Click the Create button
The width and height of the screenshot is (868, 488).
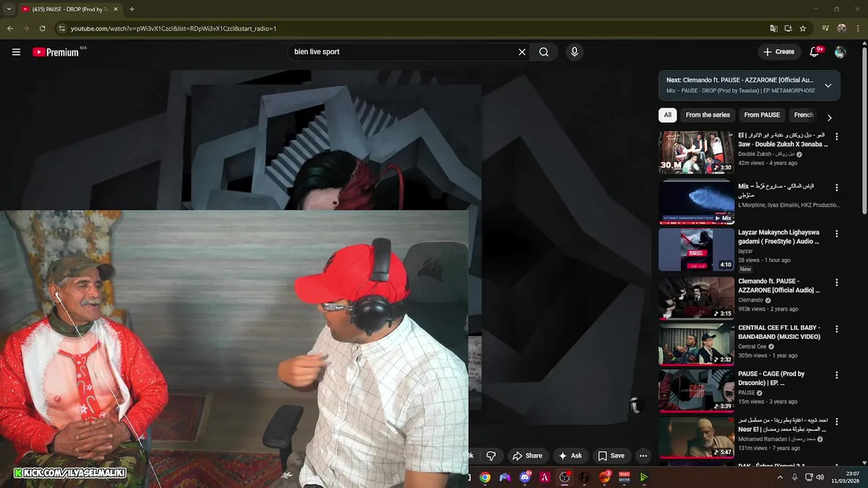778,52
